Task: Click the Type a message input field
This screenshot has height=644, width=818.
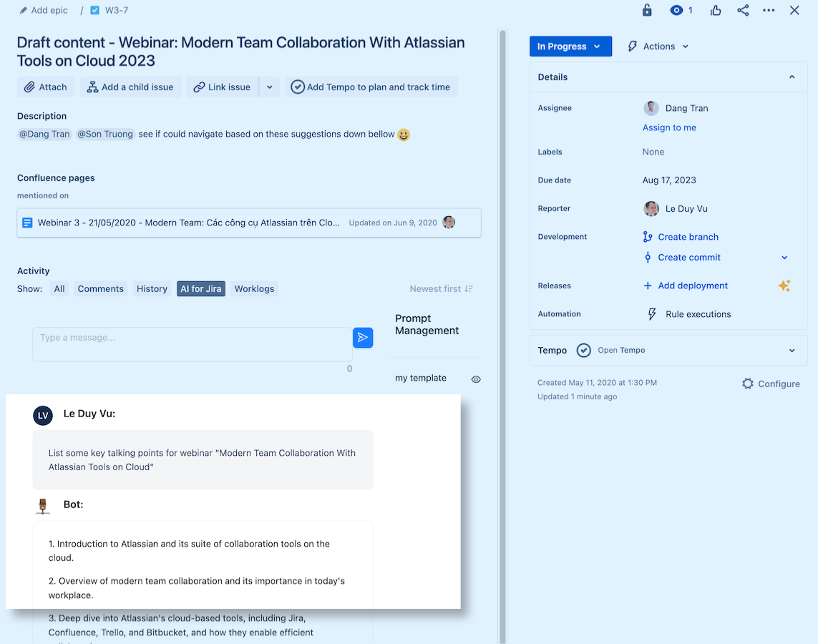Action: coord(193,344)
